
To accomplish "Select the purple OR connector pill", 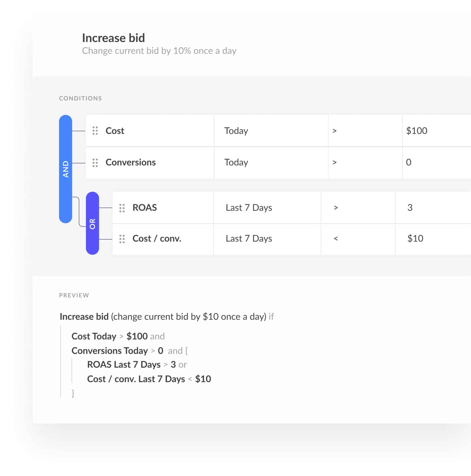I will pos(92,224).
